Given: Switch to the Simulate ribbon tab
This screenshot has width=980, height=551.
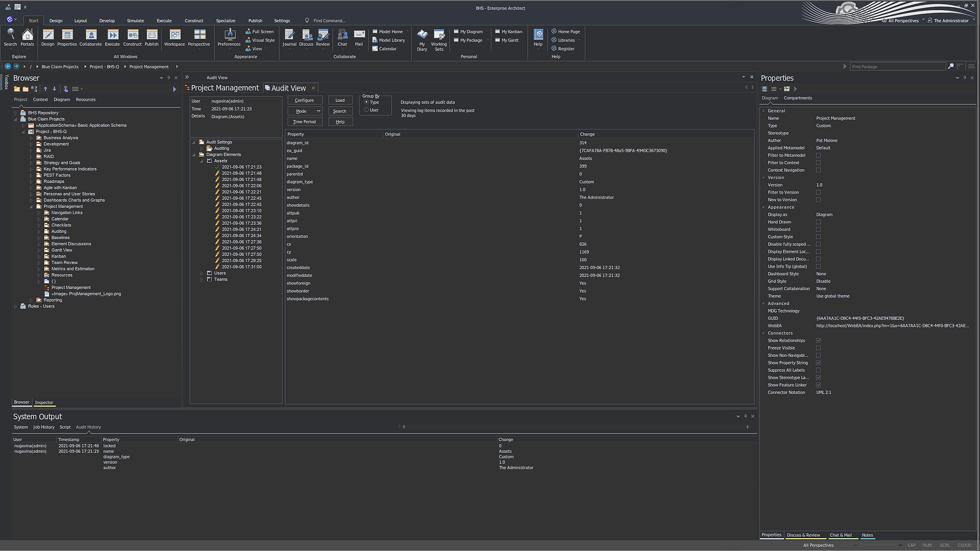Looking at the screenshot, I should (x=135, y=21).
